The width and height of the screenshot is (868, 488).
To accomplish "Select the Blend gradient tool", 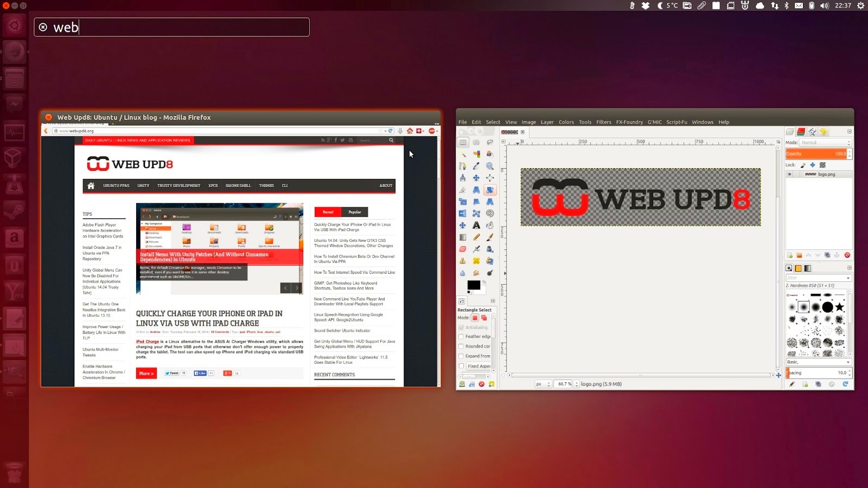I will click(463, 237).
